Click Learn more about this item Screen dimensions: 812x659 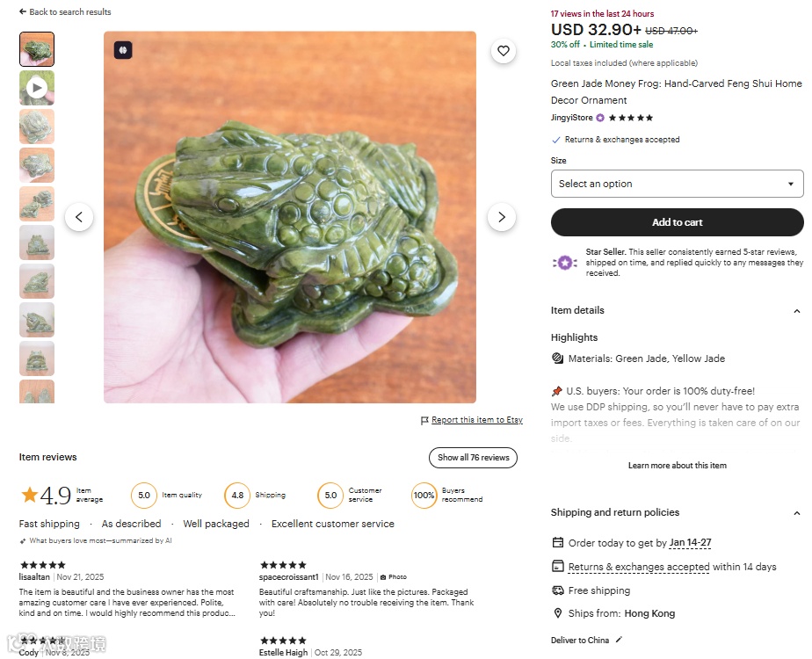point(677,466)
